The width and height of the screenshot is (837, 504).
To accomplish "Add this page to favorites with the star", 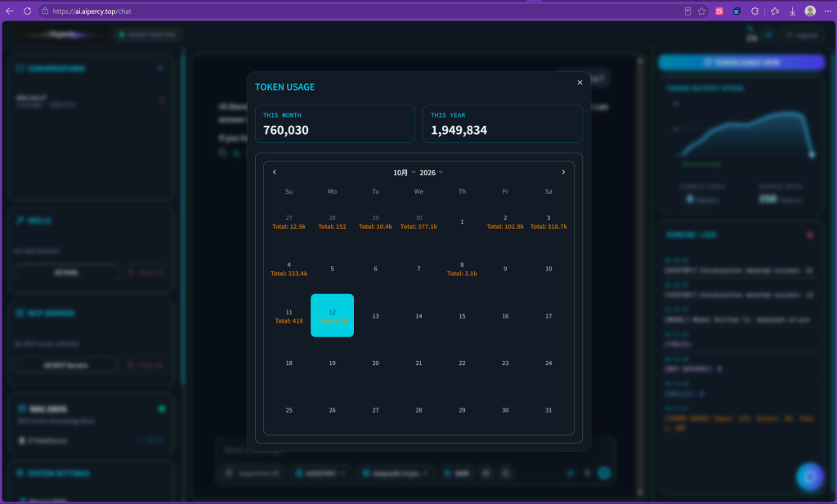I will click(702, 11).
